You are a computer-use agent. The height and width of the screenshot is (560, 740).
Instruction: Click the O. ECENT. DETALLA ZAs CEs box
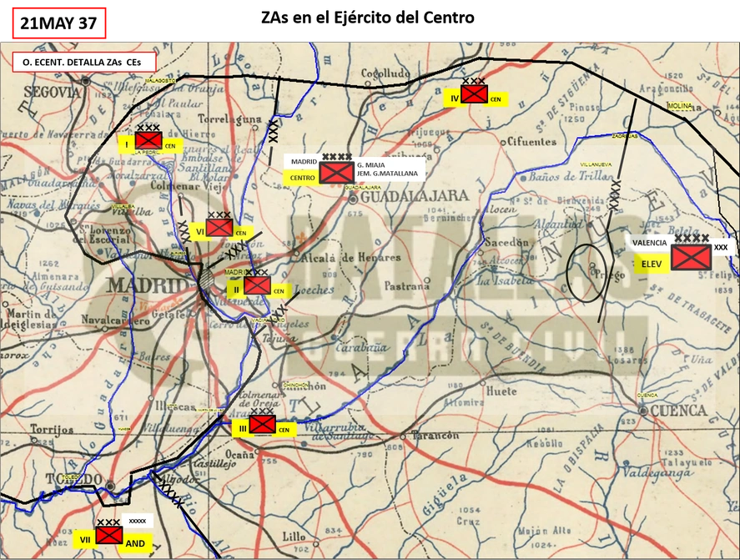(x=84, y=62)
